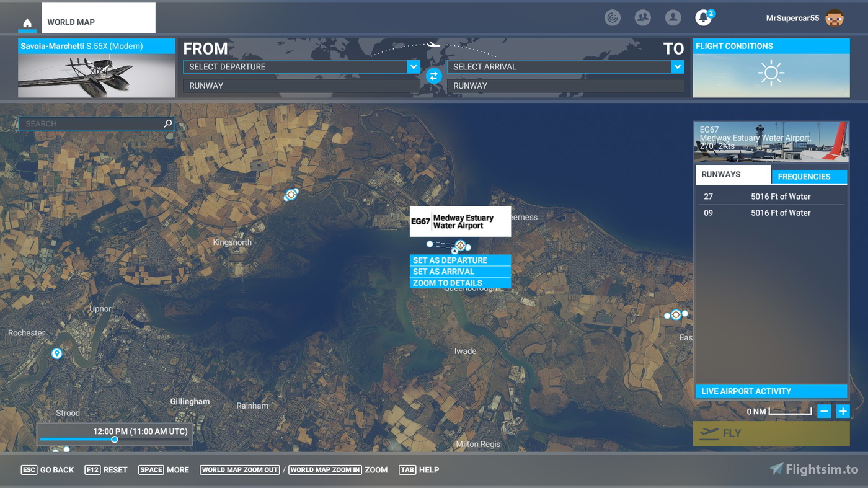Click the Home icon in the top bar
Viewport: 868px width, 488px height.
click(x=26, y=22)
